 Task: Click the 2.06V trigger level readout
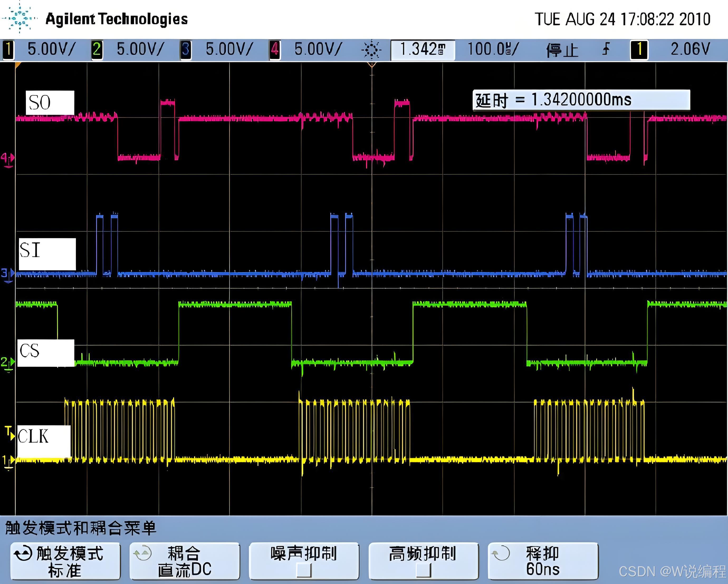pyautogui.click(x=690, y=49)
